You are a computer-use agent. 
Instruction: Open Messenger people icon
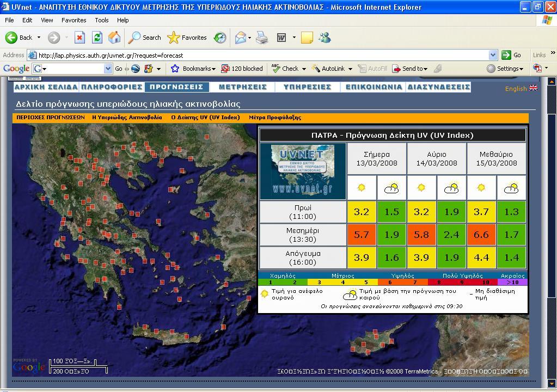tap(325, 37)
